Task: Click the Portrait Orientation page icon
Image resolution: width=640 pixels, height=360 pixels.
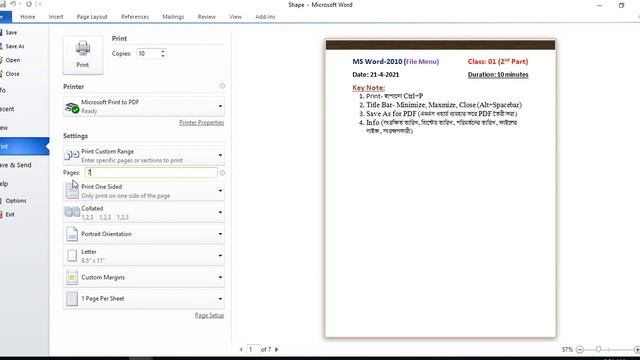Action: [x=72, y=234]
